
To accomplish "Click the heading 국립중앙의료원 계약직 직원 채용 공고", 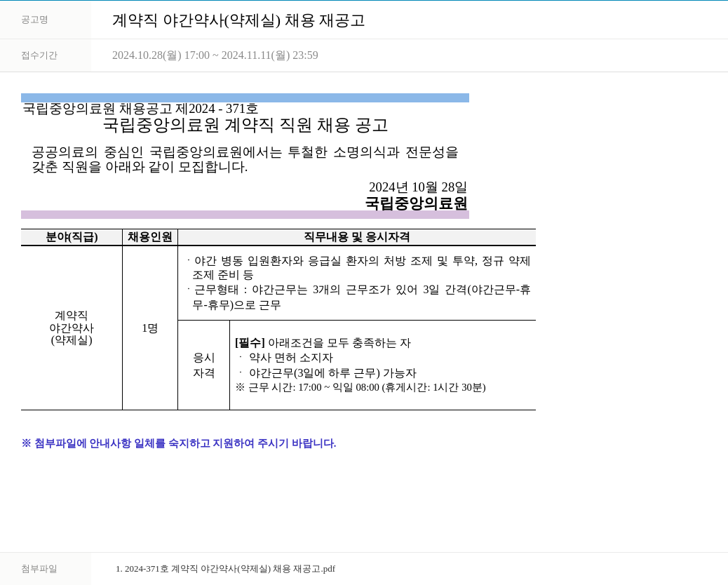I will click(x=245, y=126).
